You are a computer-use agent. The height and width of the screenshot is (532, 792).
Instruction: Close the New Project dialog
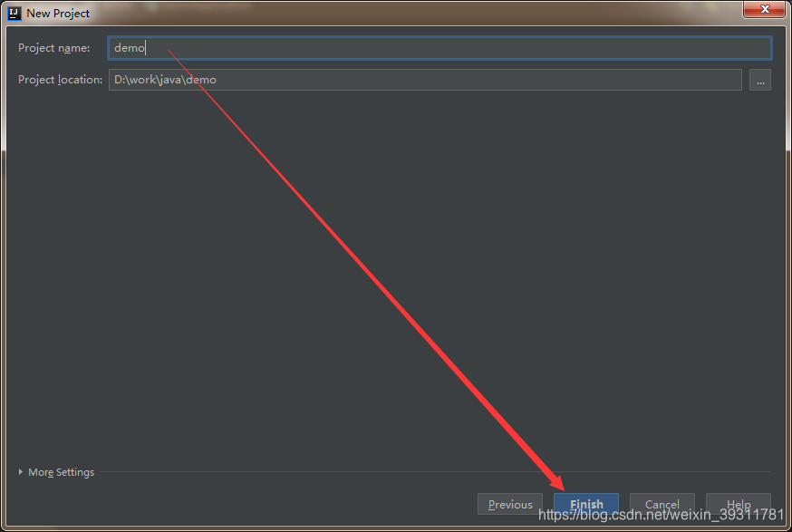765,9
